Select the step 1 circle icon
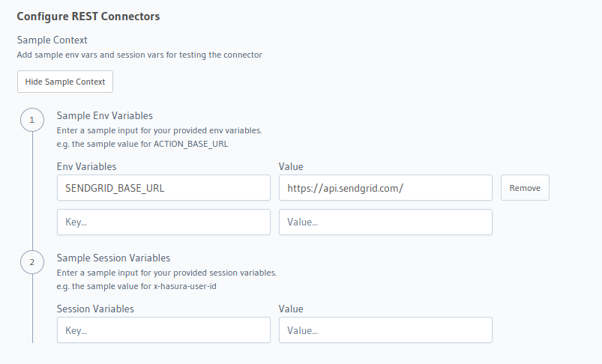The image size is (602, 364). pyautogui.click(x=31, y=120)
